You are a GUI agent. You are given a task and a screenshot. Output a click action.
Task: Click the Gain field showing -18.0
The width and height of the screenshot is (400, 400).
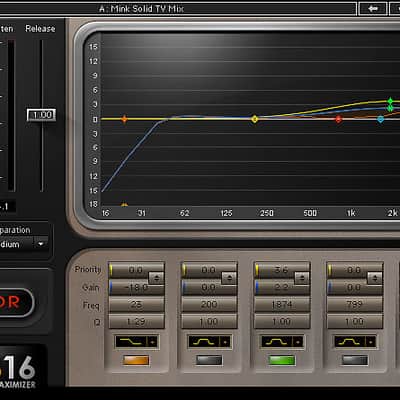[x=137, y=287]
